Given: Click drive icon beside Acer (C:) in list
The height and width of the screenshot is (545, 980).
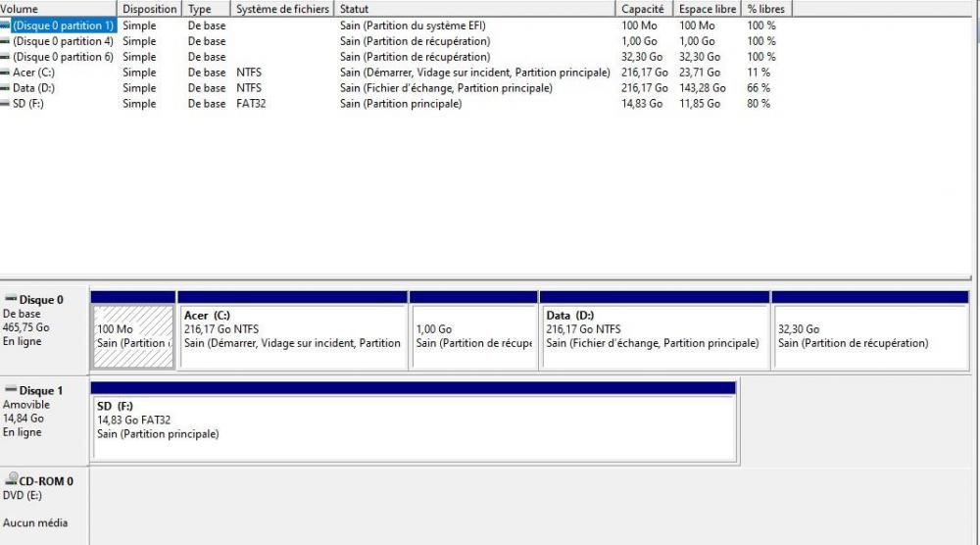Looking at the screenshot, I should coord(5,73).
